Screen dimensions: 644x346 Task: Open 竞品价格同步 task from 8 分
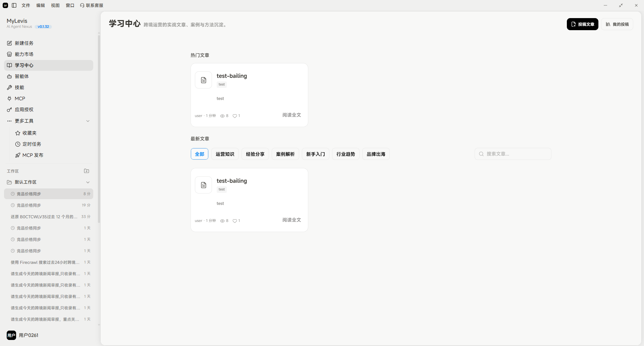pos(49,194)
